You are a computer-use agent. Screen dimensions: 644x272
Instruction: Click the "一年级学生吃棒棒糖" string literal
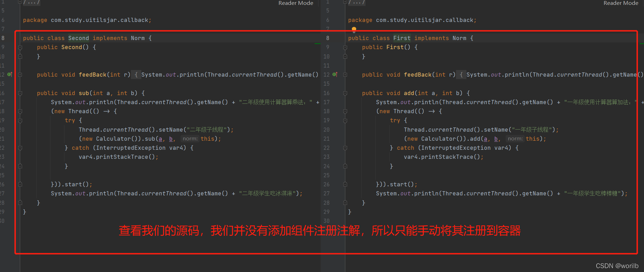pos(592,194)
